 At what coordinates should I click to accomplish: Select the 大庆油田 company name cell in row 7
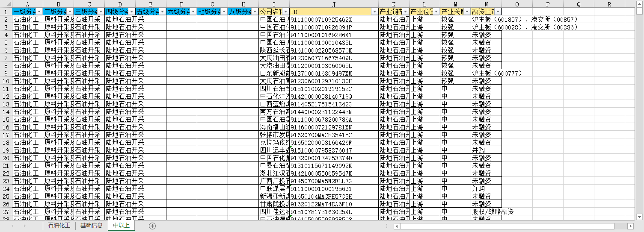coord(274,58)
